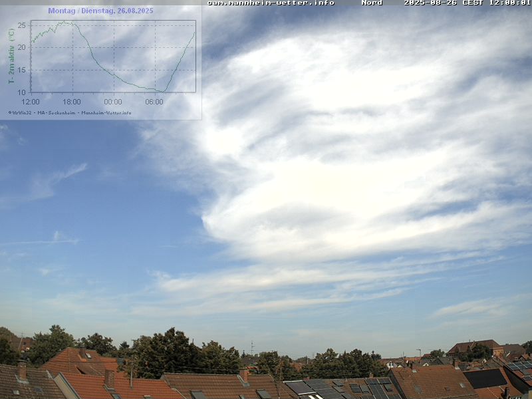Click the MA-Seckenheim text in chart footer
This screenshot has height=399, width=532.
[x=57, y=112]
